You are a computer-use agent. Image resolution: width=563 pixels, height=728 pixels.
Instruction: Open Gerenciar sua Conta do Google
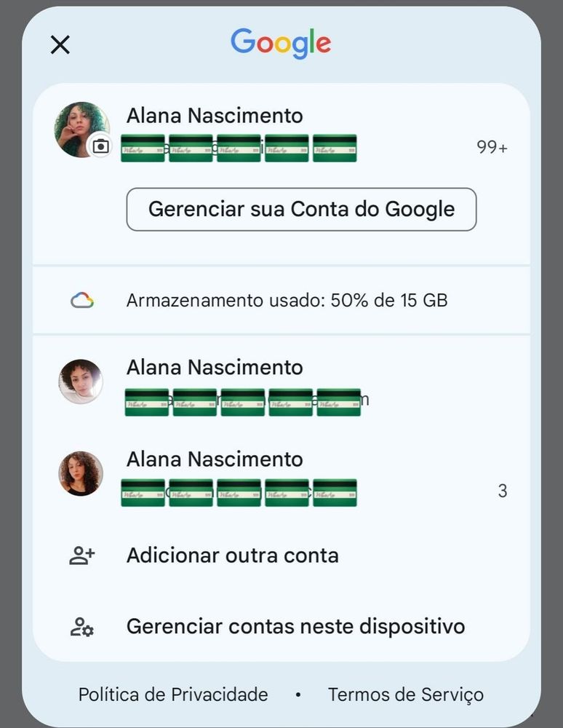pos(301,210)
